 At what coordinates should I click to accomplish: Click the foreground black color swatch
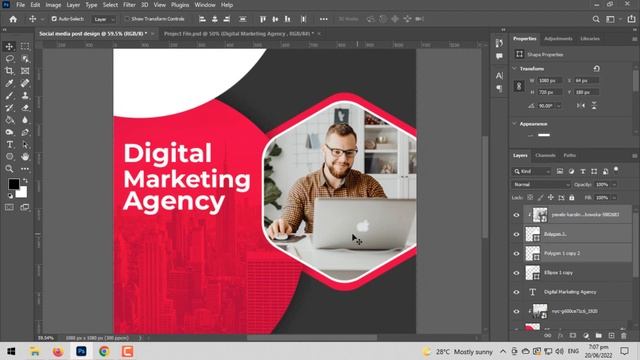(13, 184)
